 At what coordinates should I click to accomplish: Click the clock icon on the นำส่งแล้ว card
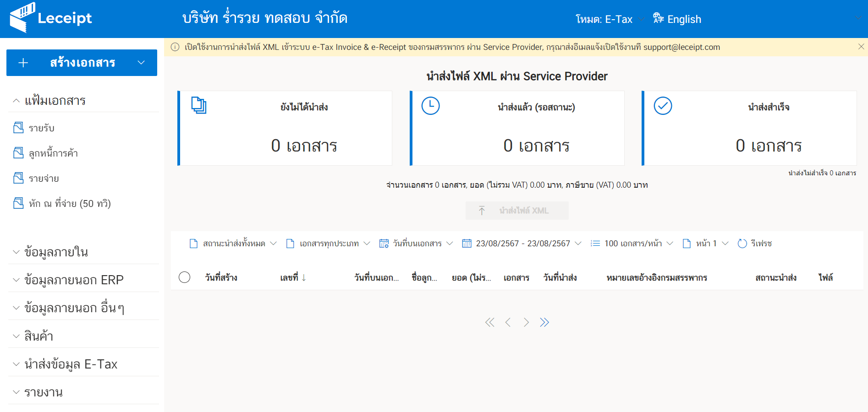tap(430, 106)
